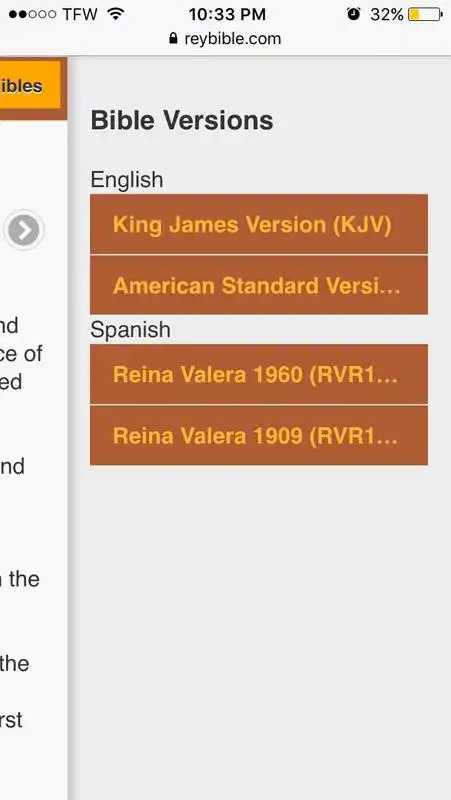Screen dimensions: 451x800
Task: Select King James Version (KJV)
Action: coord(259,224)
